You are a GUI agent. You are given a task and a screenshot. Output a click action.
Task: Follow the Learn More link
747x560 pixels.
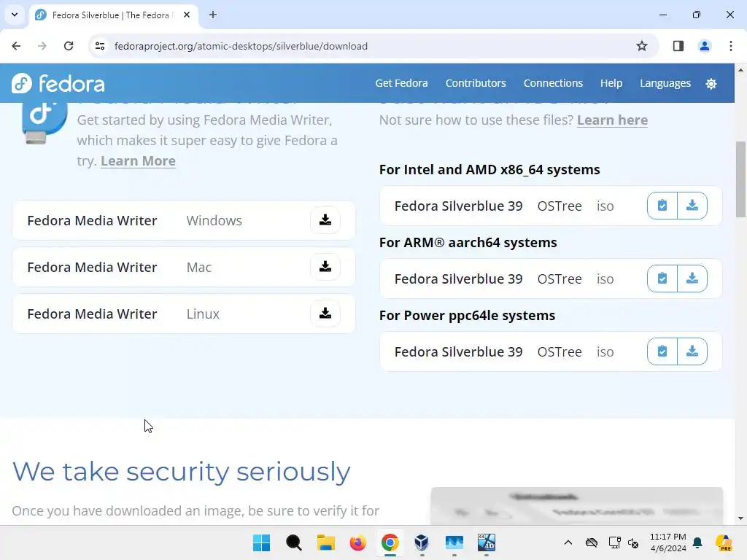(x=138, y=161)
